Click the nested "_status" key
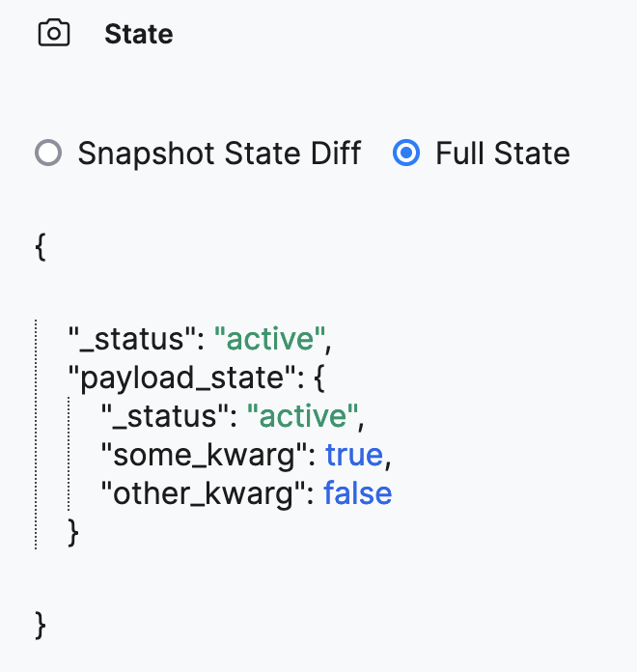Screen dimensions: 637x672 166,416
